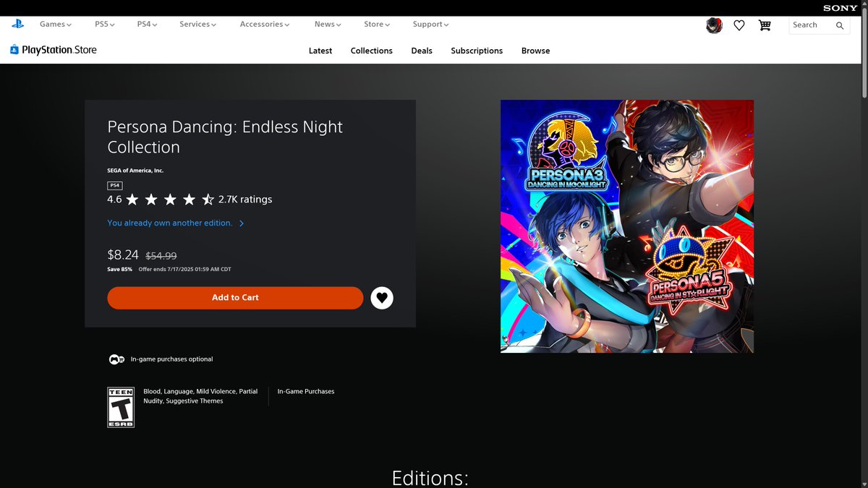Click 'SEGA of America, Inc.' publisher text

click(135, 171)
